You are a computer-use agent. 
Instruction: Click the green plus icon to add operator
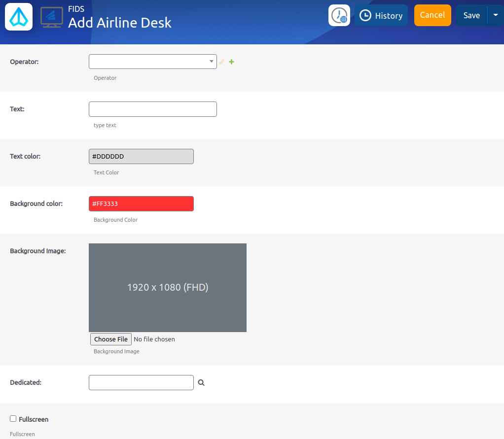(x=232, y=62)
